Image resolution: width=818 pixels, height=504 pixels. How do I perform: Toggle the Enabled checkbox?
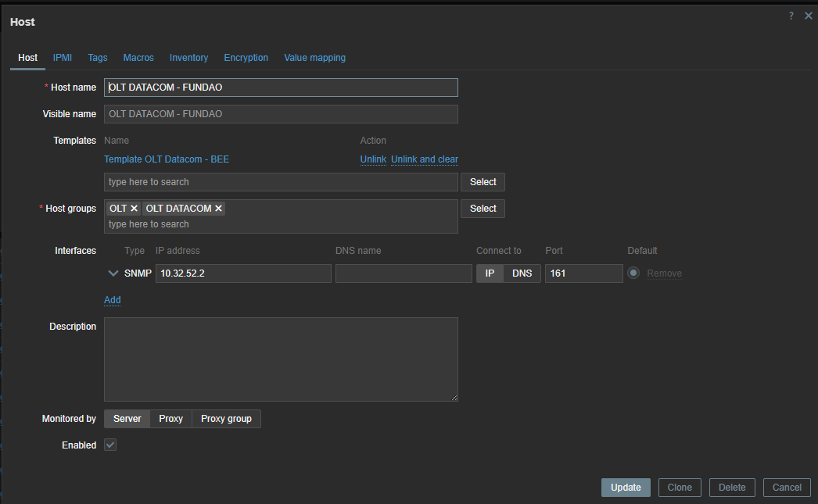click(110, 445)
